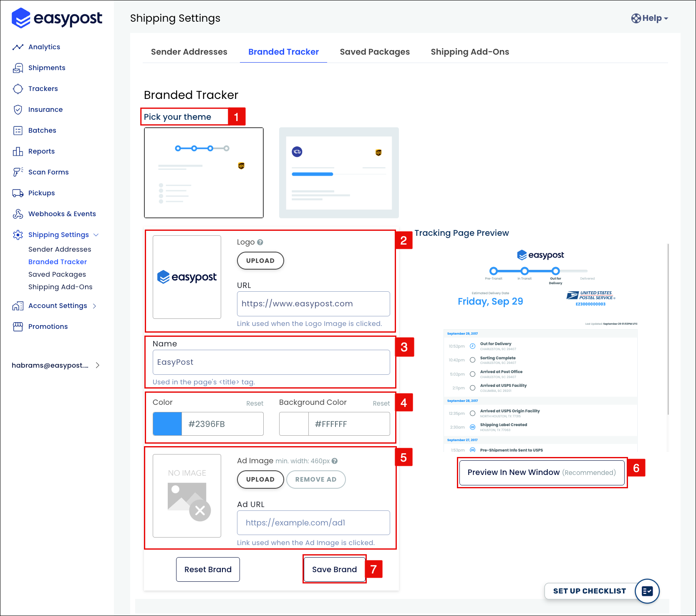Collapse the Shipping Settings chevron

pos(96,235)
